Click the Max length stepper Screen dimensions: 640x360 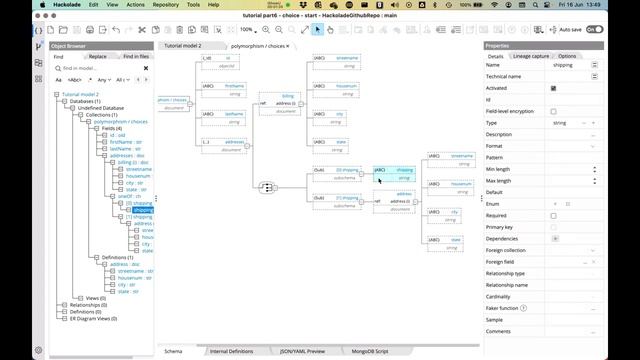[594, 181]
